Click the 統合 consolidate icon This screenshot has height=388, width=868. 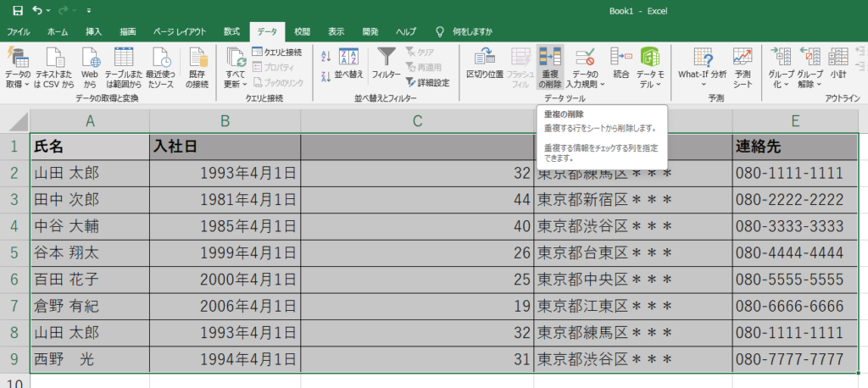tap(620, 58)
